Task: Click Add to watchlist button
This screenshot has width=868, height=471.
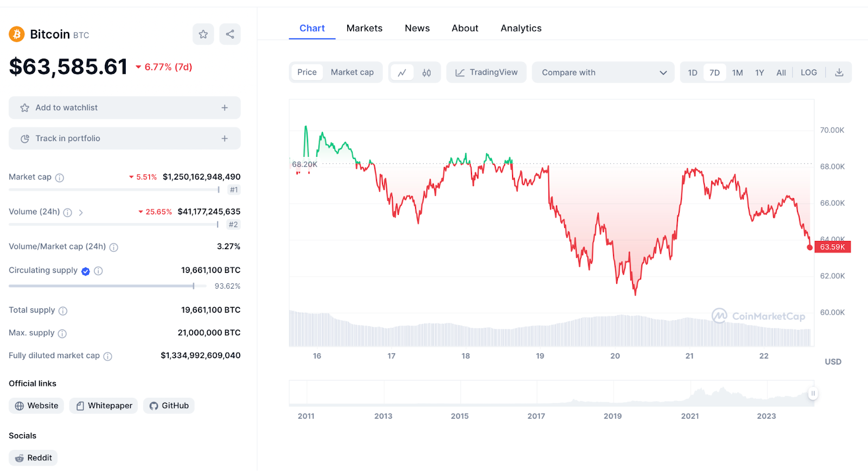Action: [125, 107]
